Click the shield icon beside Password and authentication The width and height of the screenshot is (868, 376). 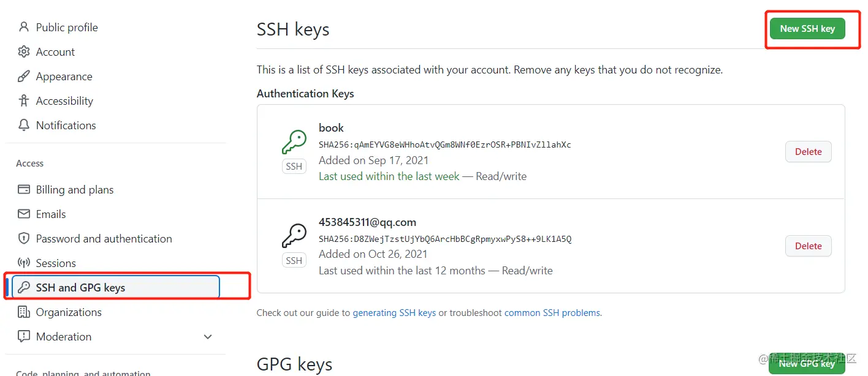(x=24, y=238)
